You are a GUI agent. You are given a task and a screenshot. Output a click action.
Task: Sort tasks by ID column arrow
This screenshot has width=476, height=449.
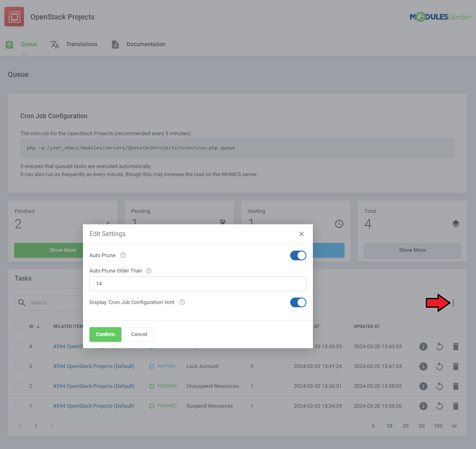coord(38,326)
